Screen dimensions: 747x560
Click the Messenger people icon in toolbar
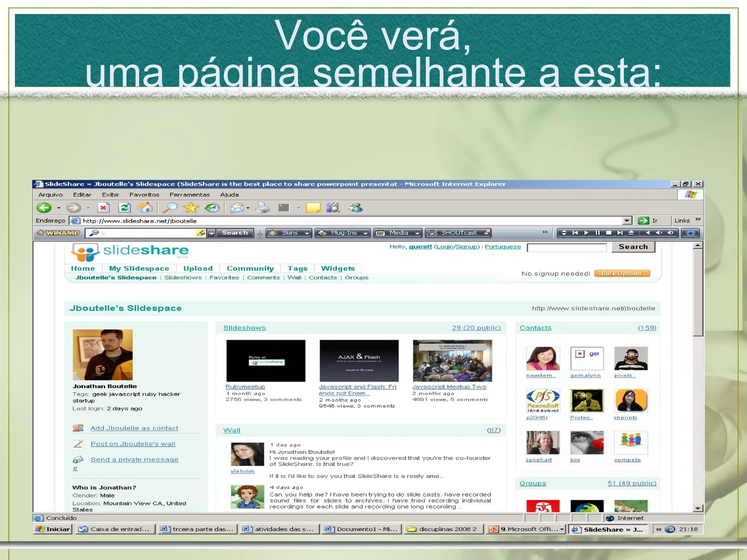point(355,208)
